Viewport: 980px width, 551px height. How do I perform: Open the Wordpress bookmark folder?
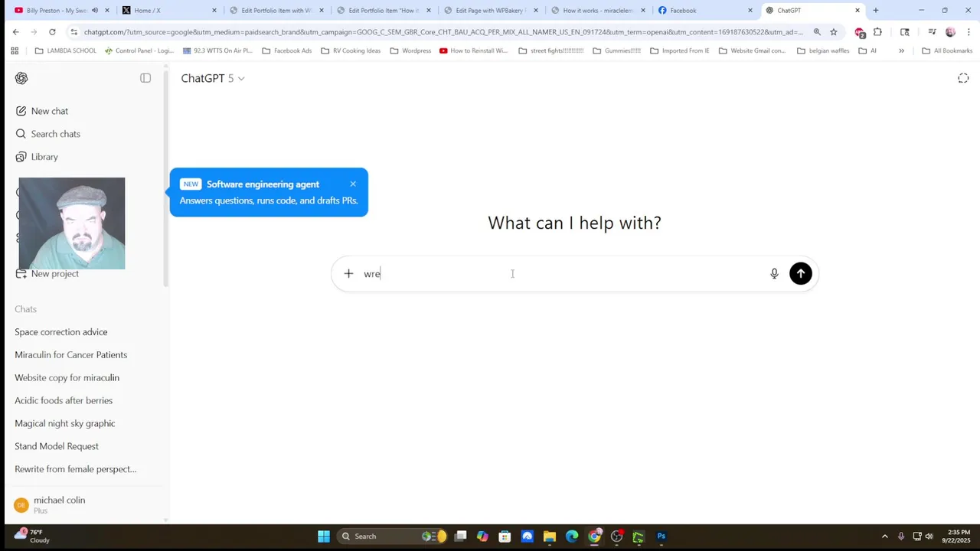click(x=410, y=51)
